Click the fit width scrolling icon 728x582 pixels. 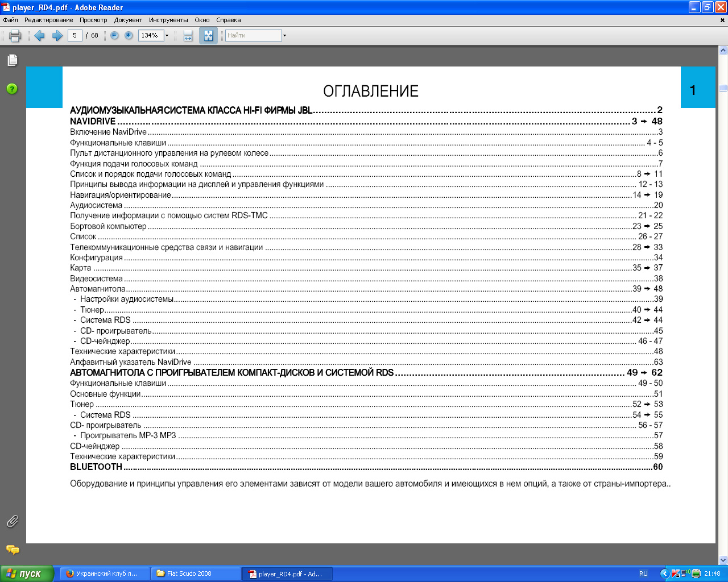tap(188, 36)
